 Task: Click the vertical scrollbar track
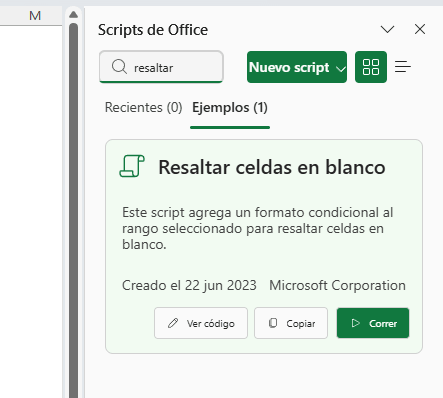(x=74, y=210)
